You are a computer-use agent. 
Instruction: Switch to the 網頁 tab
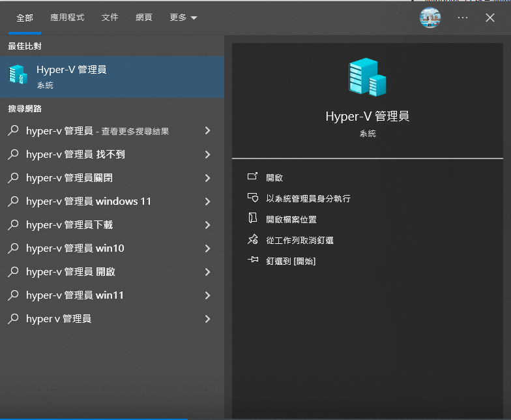point(143,17)
